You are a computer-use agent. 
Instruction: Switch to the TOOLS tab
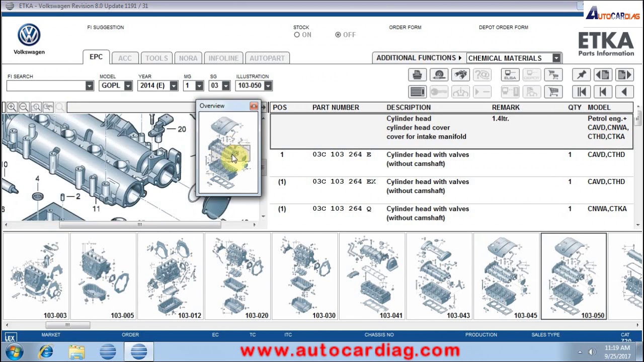[x=156, y=58]
